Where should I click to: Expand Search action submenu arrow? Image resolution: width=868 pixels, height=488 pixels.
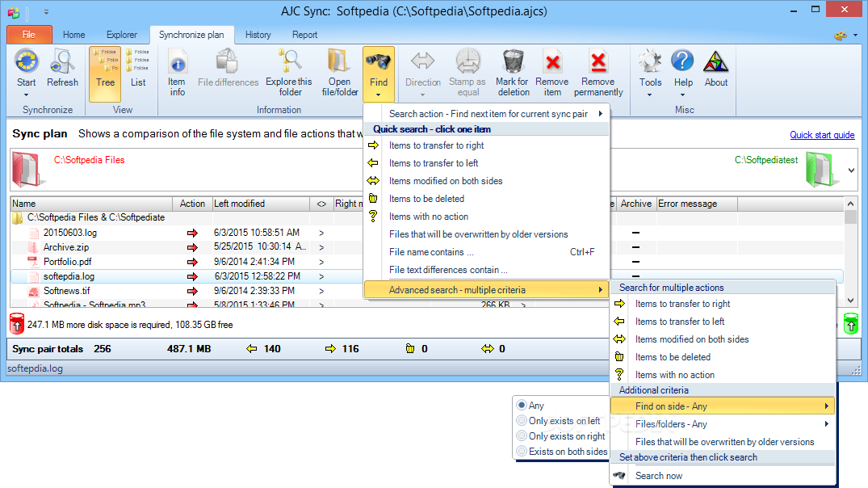pyautogui.click(x=601, y=114)
